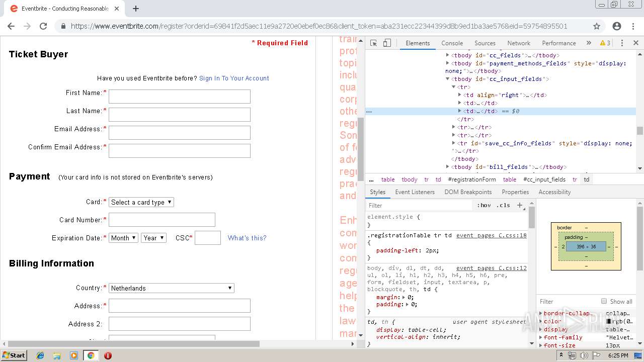This screenshot has width=644, height=362.
Task: Activate the DevTools inspect element picker
Action: [x=373, y=43]
